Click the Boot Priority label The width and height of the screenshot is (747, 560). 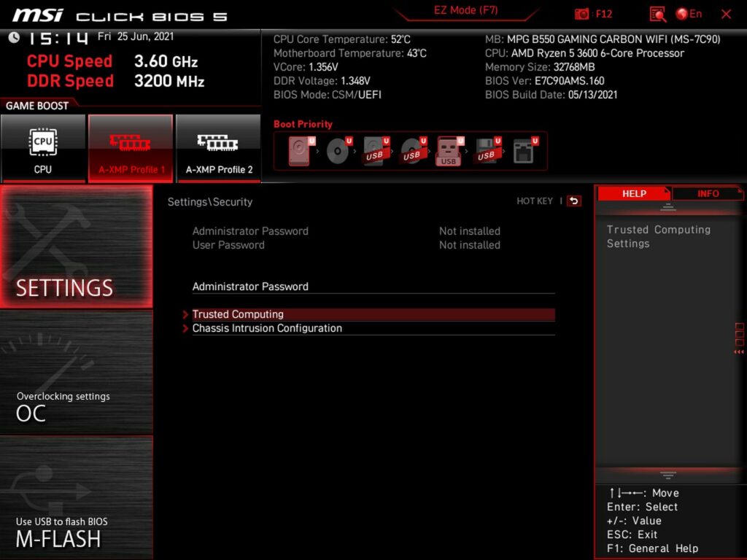coord(303,124)
